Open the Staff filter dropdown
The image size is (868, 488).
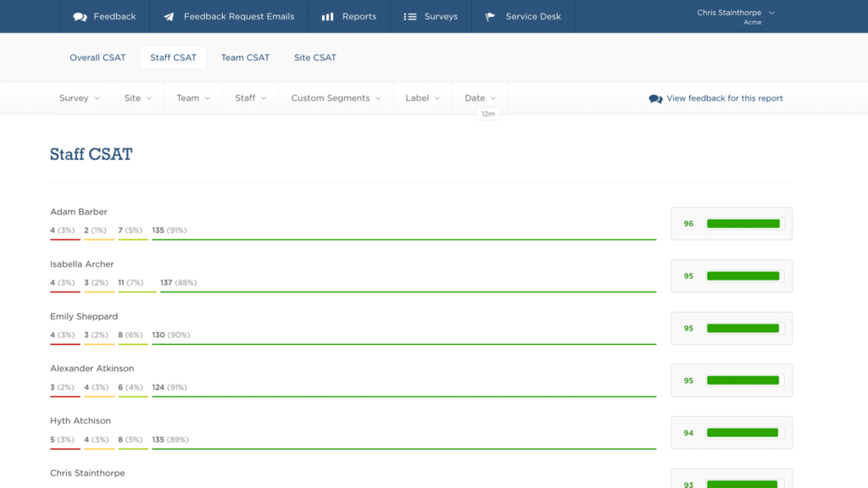pos(249,97)
